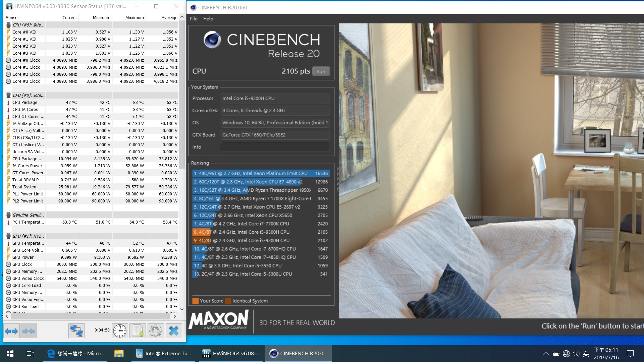Open the Cinebench Help menu
This screenshot has width=644, height=362.
pos(208,19)
